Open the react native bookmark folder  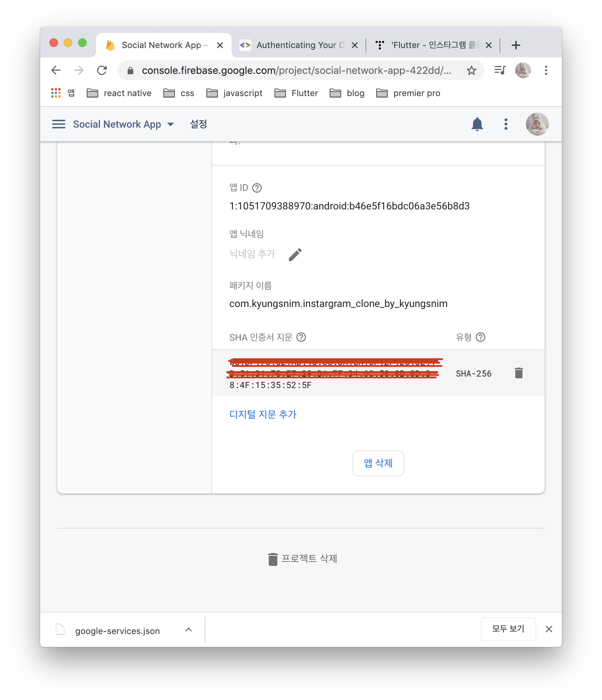coord(119,93)
